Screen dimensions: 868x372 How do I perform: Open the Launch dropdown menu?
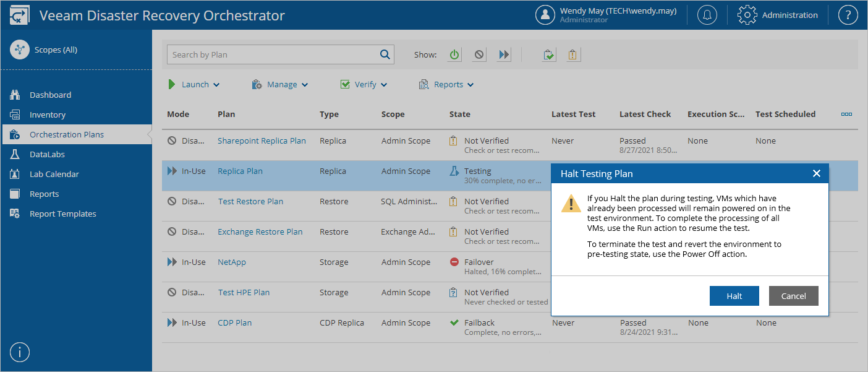point(194,85)
